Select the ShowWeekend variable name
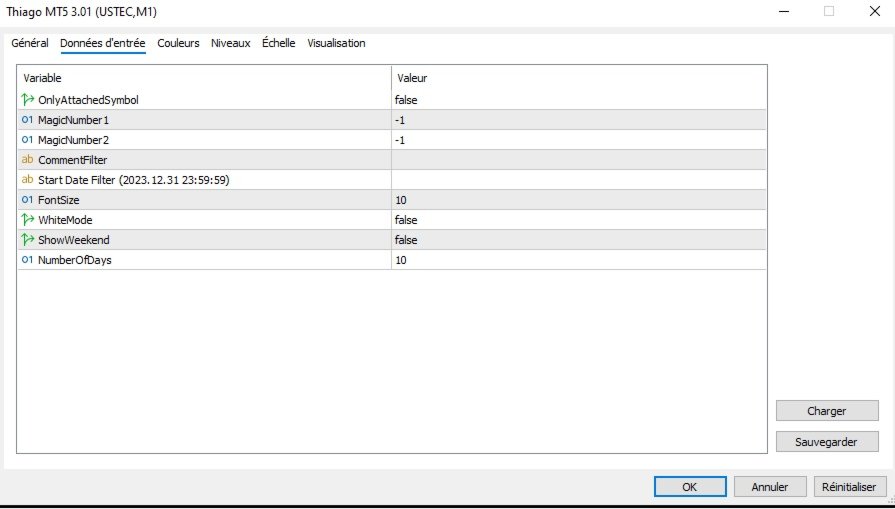Image resolution: width=895 pixels, height=509 pixels. (74, 240)
